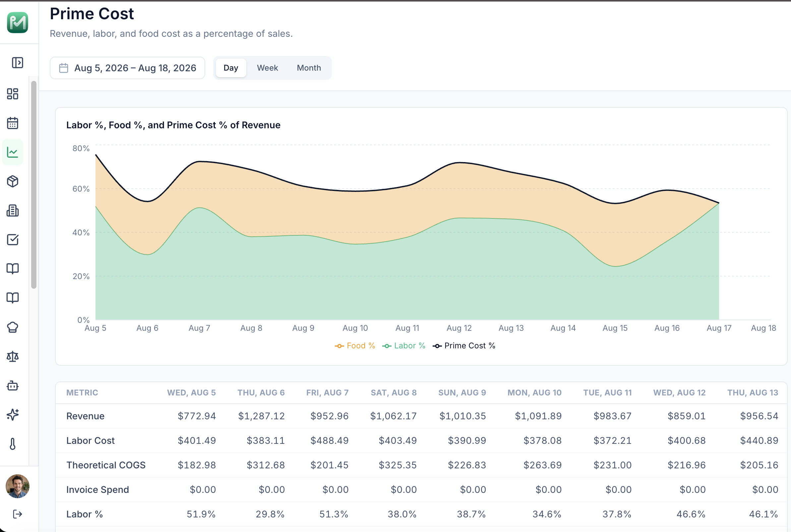Open the checklist tasks icon
The width and height of the screenshot is (791, 532).
[13, 240]
